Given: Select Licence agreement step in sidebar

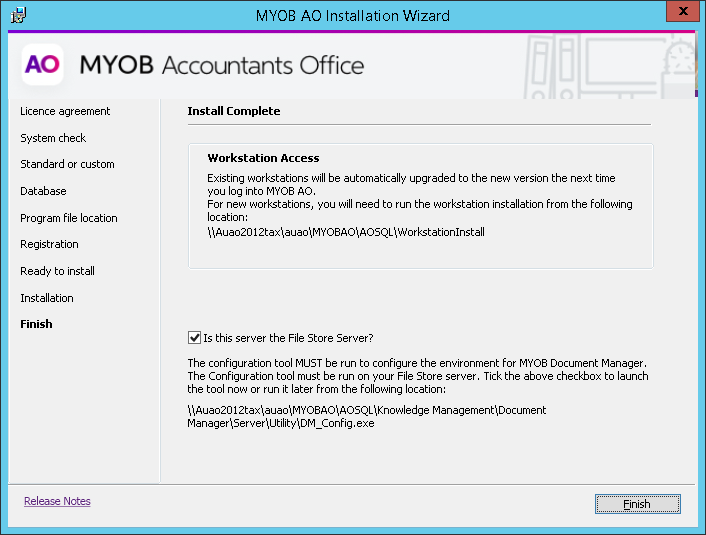Looking at the screenshot, I should point(65,111).
